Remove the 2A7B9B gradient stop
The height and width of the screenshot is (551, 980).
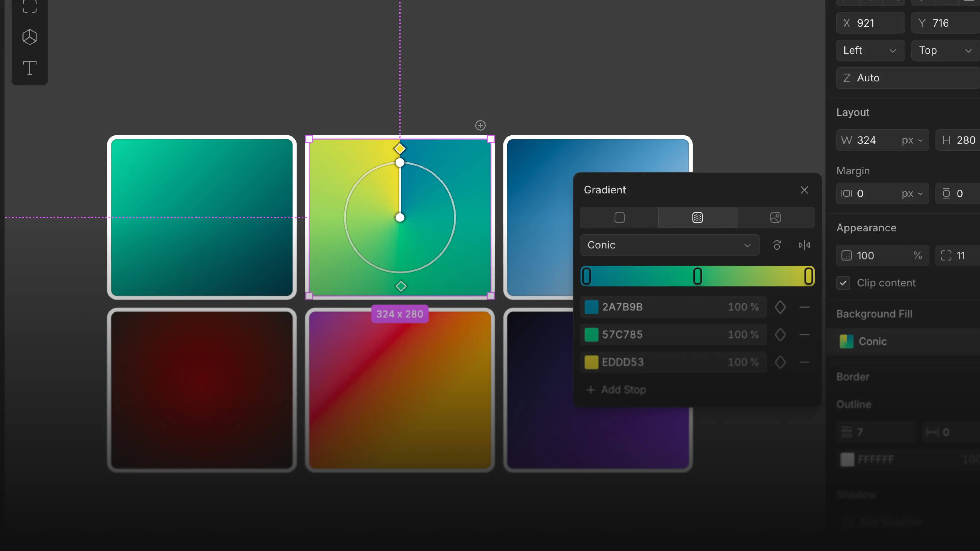click(x=804, y=307)
